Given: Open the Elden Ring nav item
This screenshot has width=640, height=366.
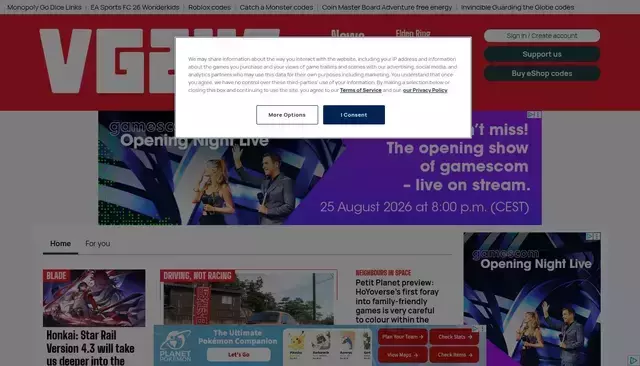Looking at the screenshot, I should [x=413, y=33].
